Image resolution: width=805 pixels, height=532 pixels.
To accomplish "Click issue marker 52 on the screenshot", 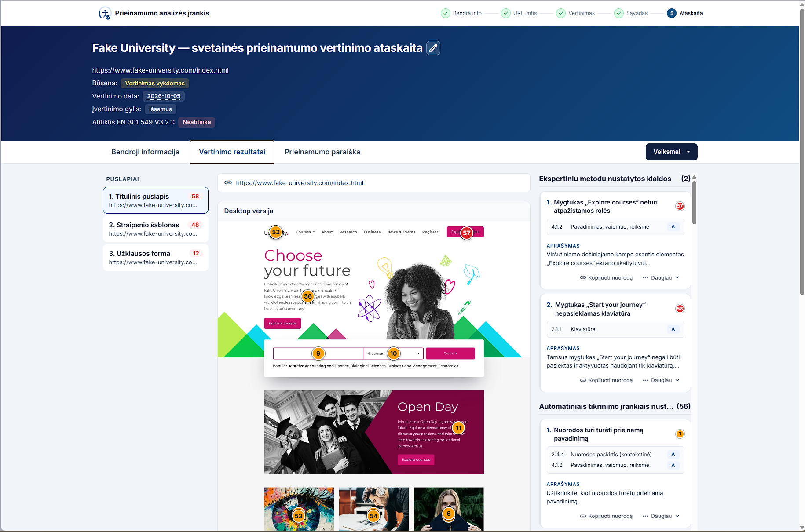I will click(276, 232).
